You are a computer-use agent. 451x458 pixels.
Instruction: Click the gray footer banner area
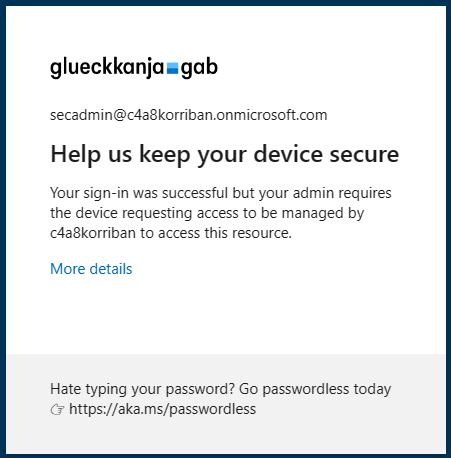[x=226, y=403]
